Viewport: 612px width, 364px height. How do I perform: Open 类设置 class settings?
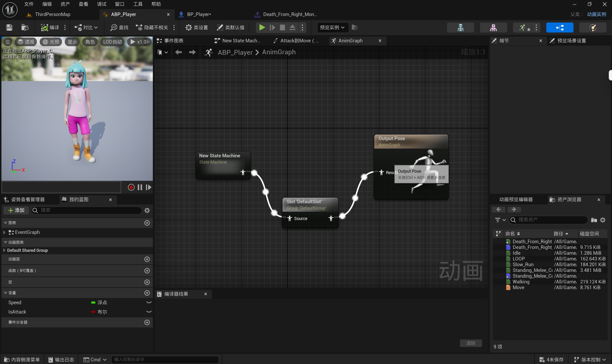pos(197,28)
